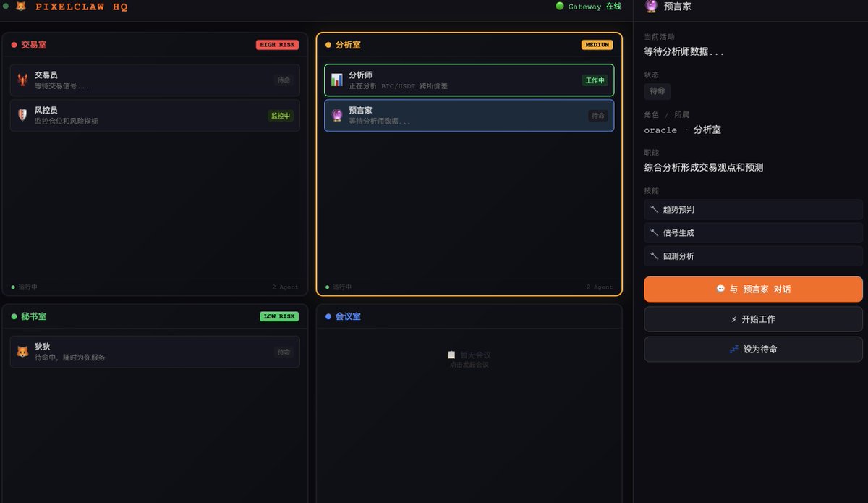Image resolution: width=868 pixels, height=503 pixels.
Task: Click the fox icon for 狄狄
Action: 22,352
